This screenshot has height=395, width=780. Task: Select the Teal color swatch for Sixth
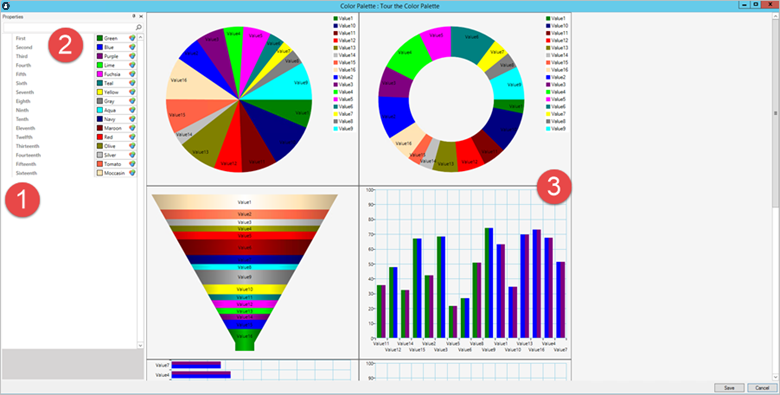tap(99, 83)
